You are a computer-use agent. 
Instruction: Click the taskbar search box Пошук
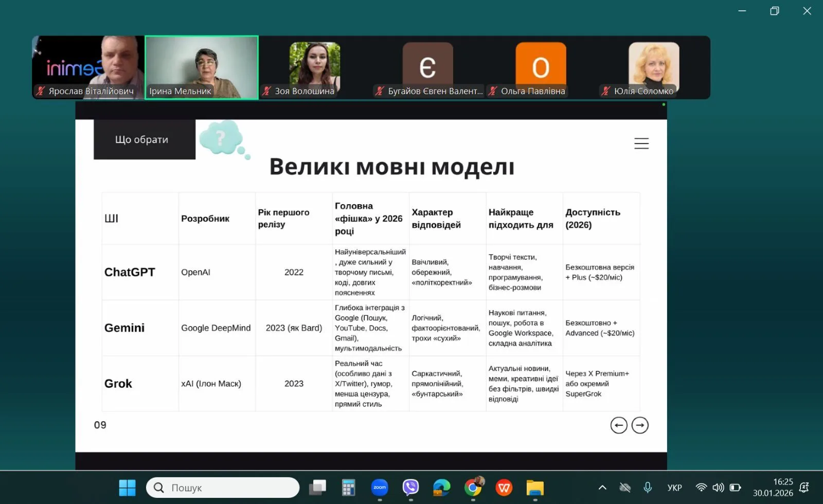coord(223,488)
